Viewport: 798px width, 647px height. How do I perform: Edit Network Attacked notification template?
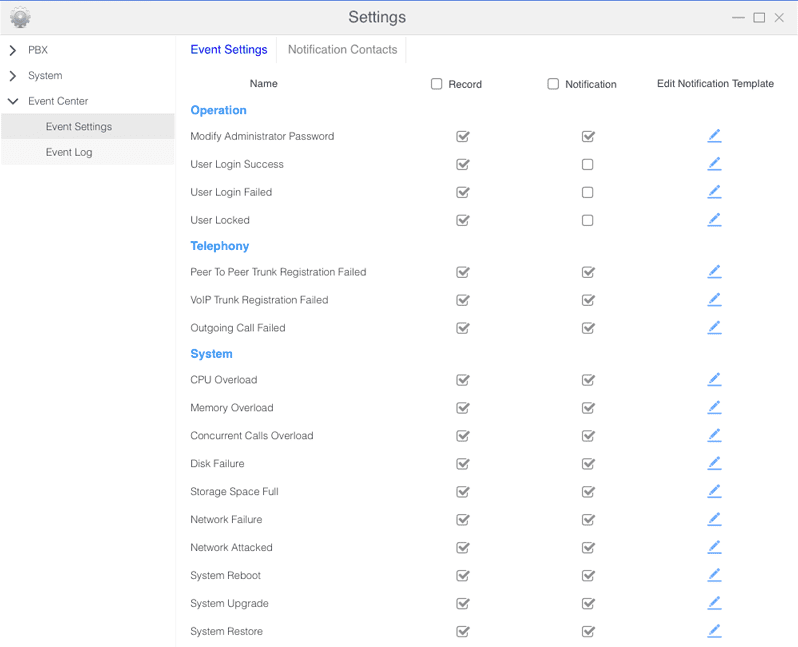714,547
